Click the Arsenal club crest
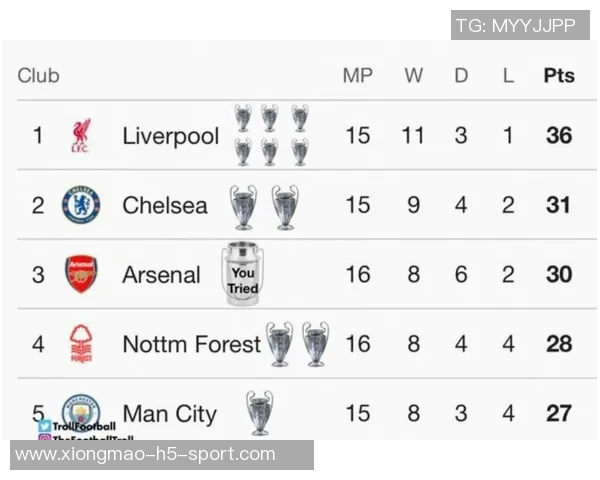This screenshot has height=480, width=600. (81, 274)
